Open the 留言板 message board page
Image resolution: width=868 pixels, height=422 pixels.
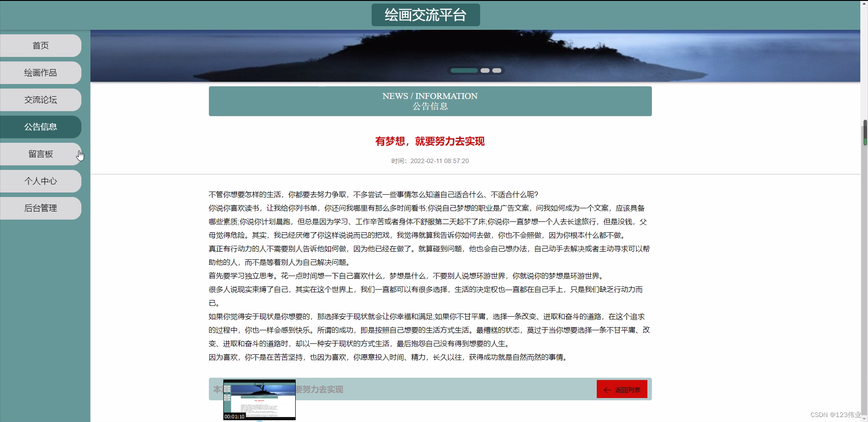[41, 154]
